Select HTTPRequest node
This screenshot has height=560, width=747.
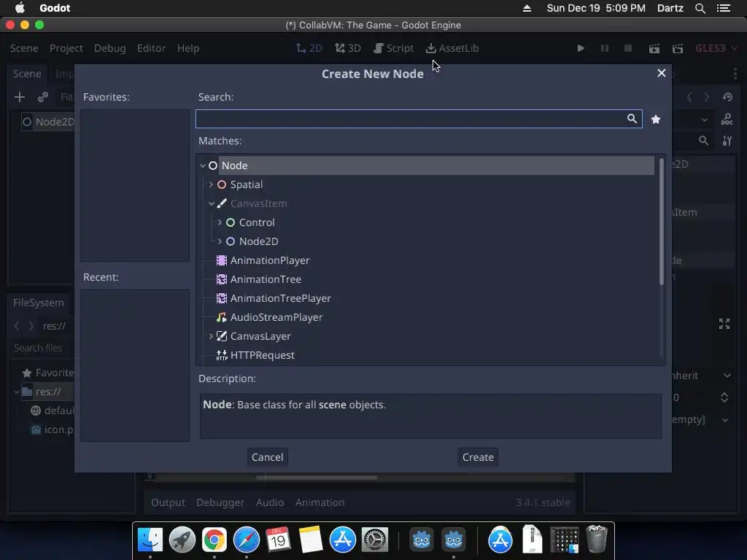coord(263,355)
